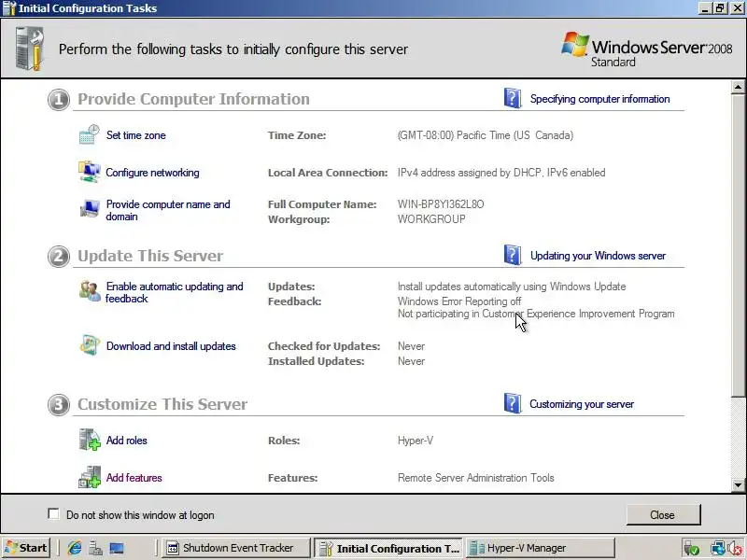Screen dimensions: 747x560
Task: Open Download and install updates link
Action: tap(171, 346)
